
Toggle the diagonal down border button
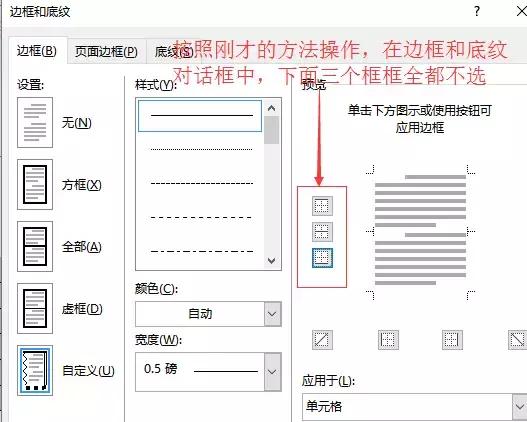pos(518,340)
